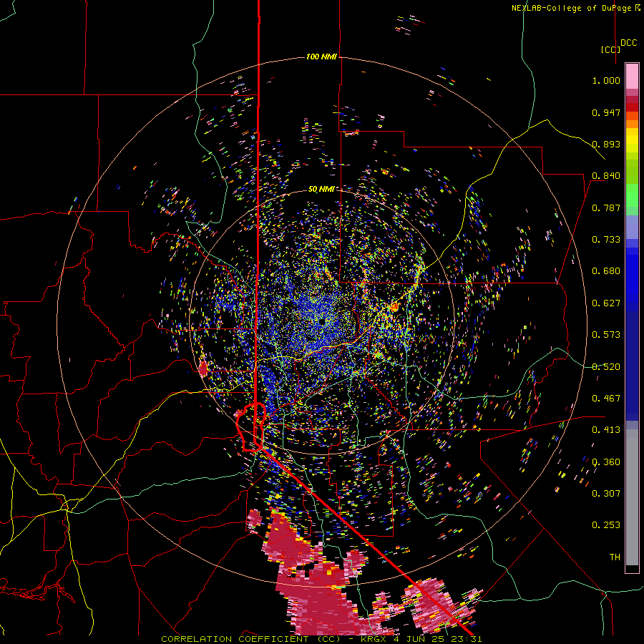The width and height of the screenshot is (644, 644).
Task: Select the 0.307 legend value
Action: pos(606,494)
